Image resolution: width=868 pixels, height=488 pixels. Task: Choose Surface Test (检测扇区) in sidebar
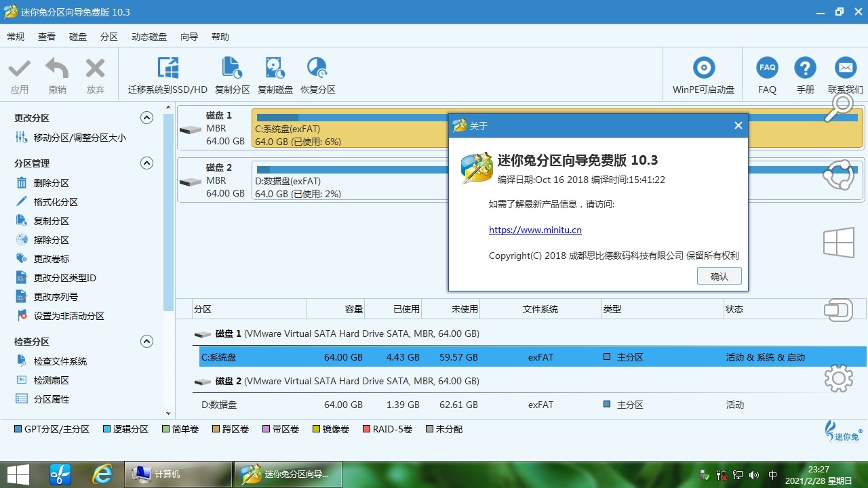coord(42,380)
